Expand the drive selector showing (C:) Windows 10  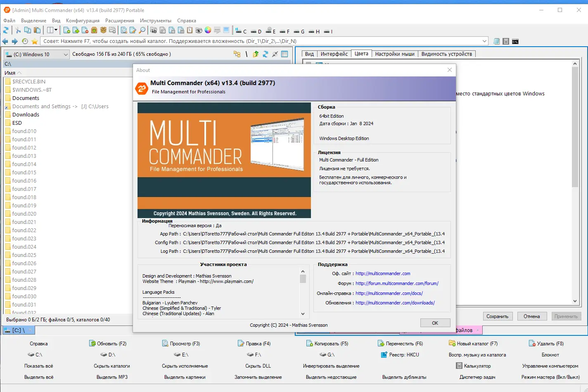[66, 54]
